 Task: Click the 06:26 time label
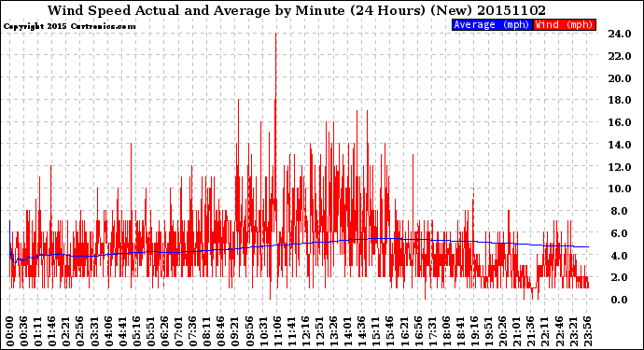point(164,331)
